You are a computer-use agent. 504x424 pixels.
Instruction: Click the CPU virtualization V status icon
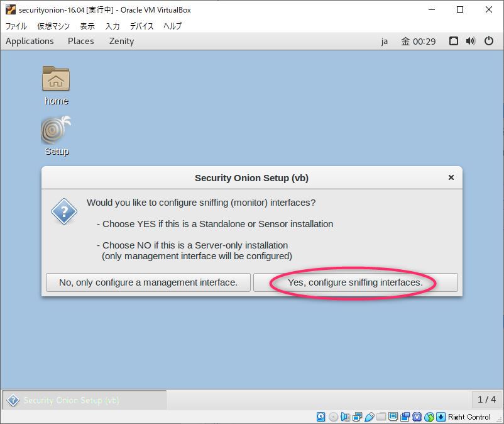tap(417, 417)
